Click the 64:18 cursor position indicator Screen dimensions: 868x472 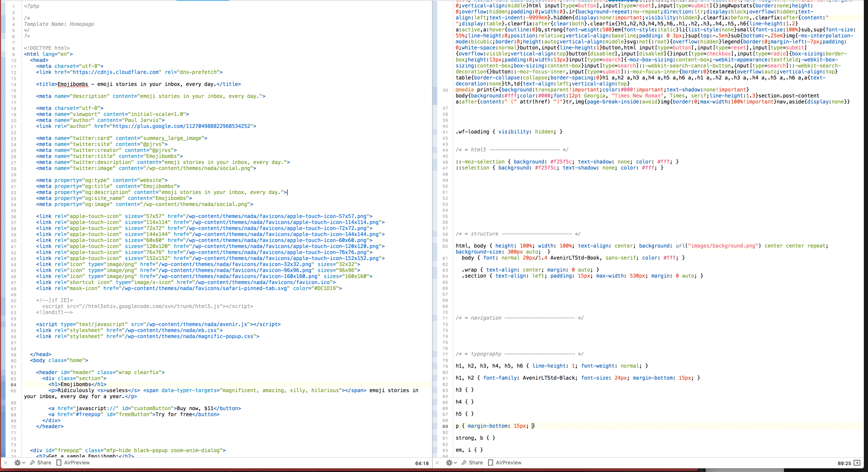tap(422, 463)
